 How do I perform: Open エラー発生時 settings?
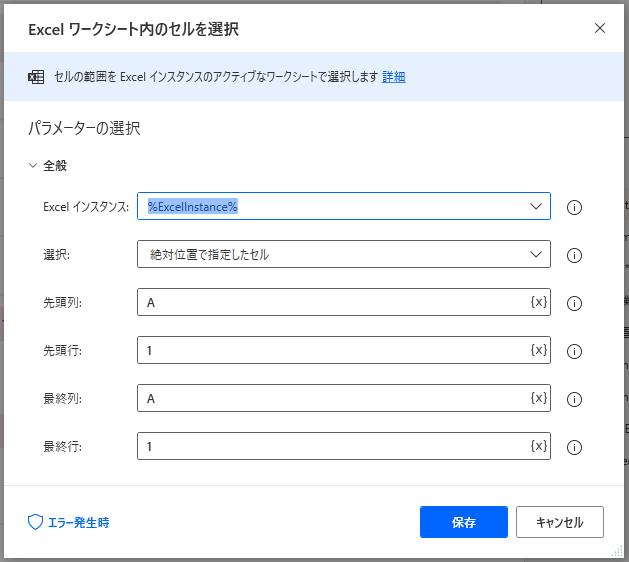pyautogui.click(x=69, y=522)
